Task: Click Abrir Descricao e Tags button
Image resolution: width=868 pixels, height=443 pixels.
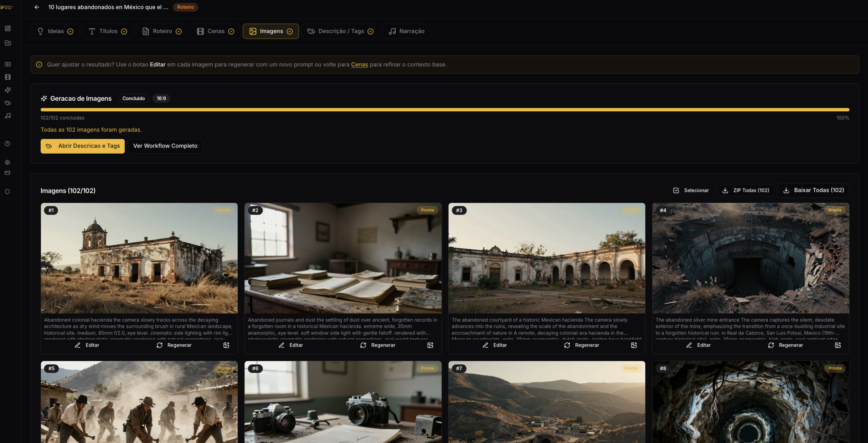Action: coord(83,146)
